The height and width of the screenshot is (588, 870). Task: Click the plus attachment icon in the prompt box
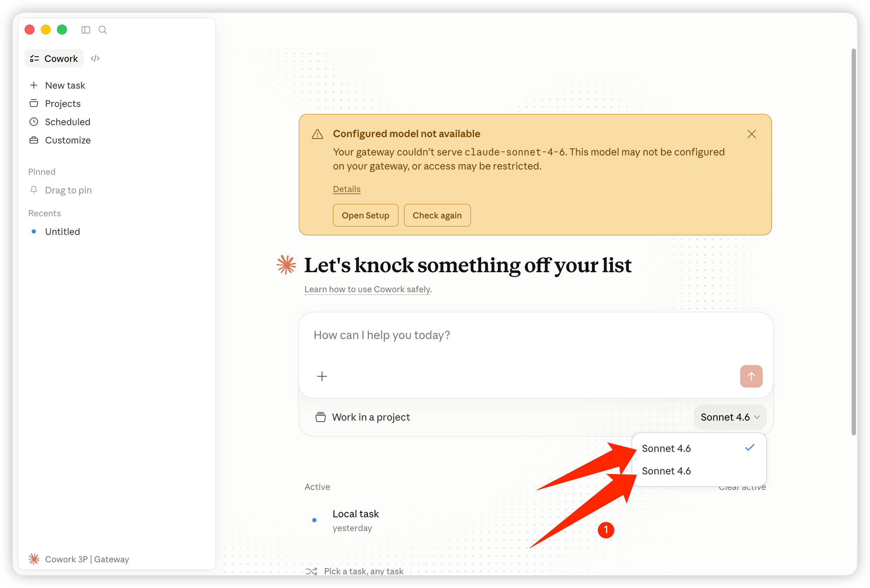322,376
